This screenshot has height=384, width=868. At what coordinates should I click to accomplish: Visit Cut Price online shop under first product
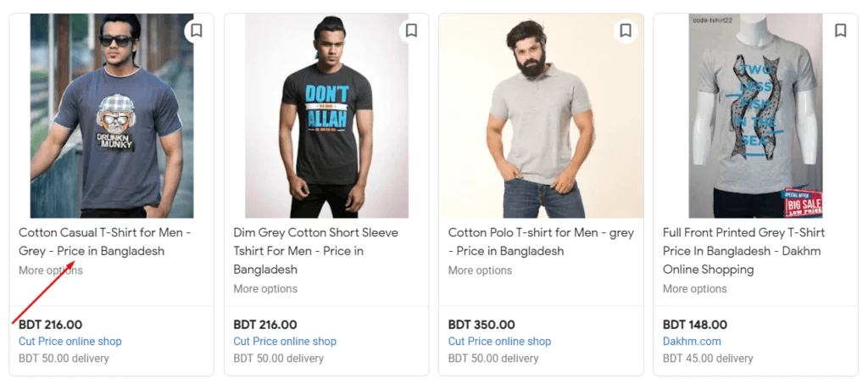70,342
